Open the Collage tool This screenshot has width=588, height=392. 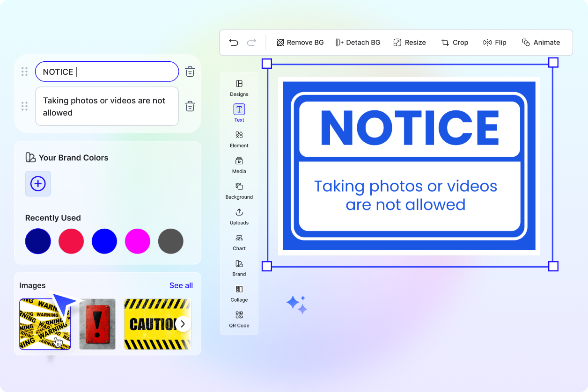(239, 293)
